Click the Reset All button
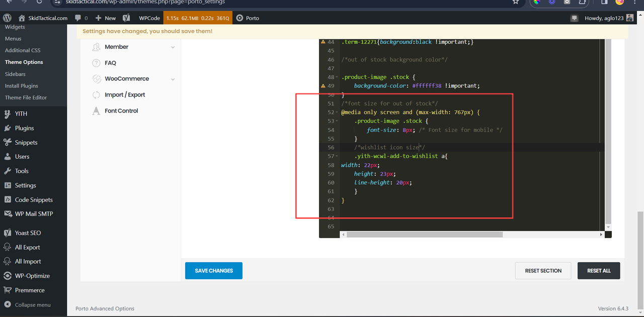 (x=599, y=270)
